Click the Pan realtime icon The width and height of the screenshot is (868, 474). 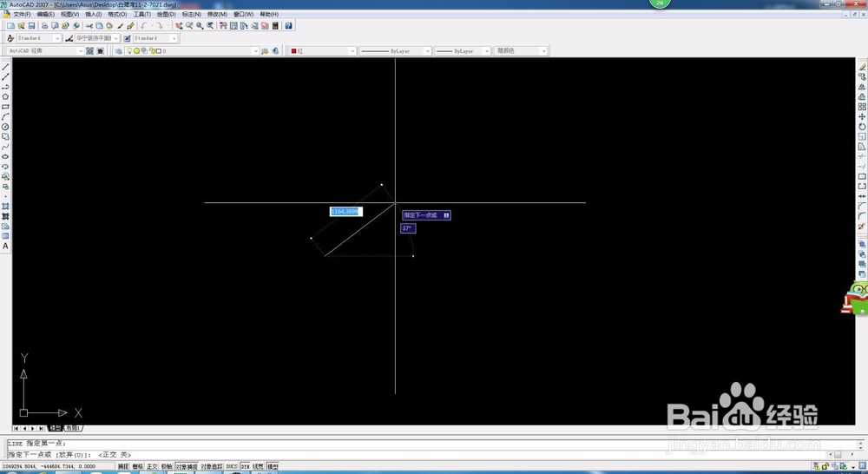tap(179, 25)
